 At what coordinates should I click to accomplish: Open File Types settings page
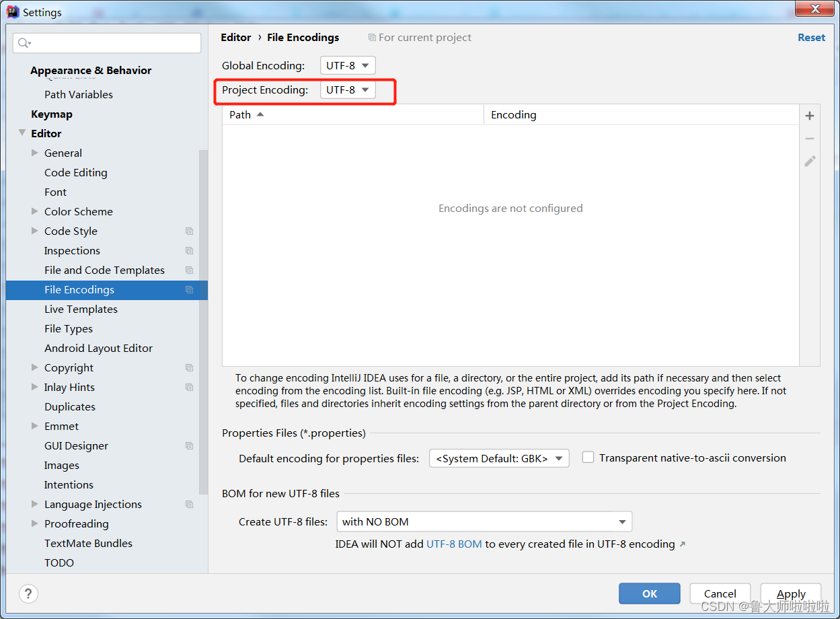pyautogui.click(x=69, y=328)
